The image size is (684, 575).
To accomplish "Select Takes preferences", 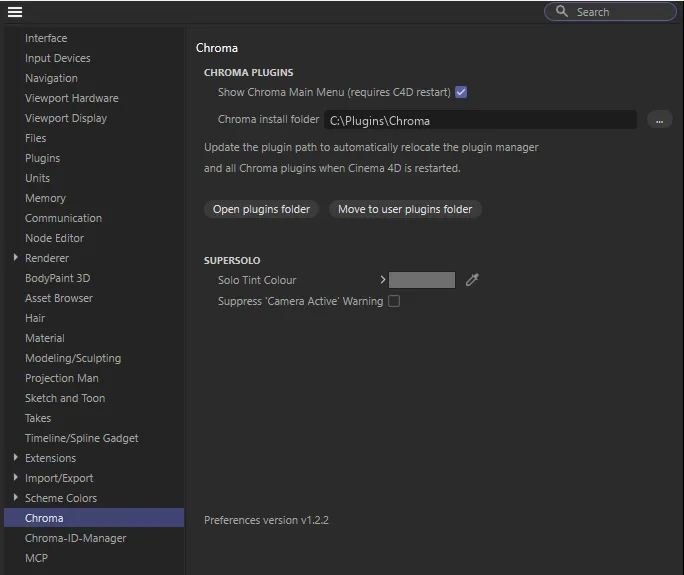I will pos(38,418).
